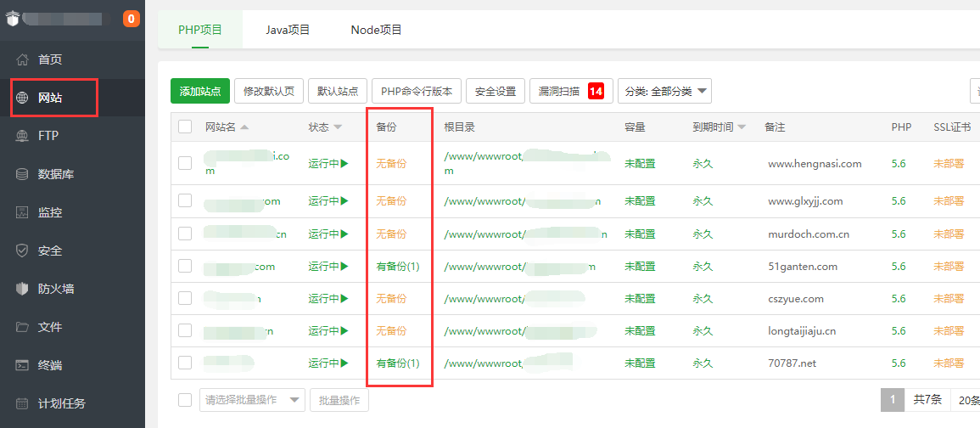Tick checkbox for www.glxyjj.com row
The width and height of the screenshot is (980, 428).
[x=185, y=201]
